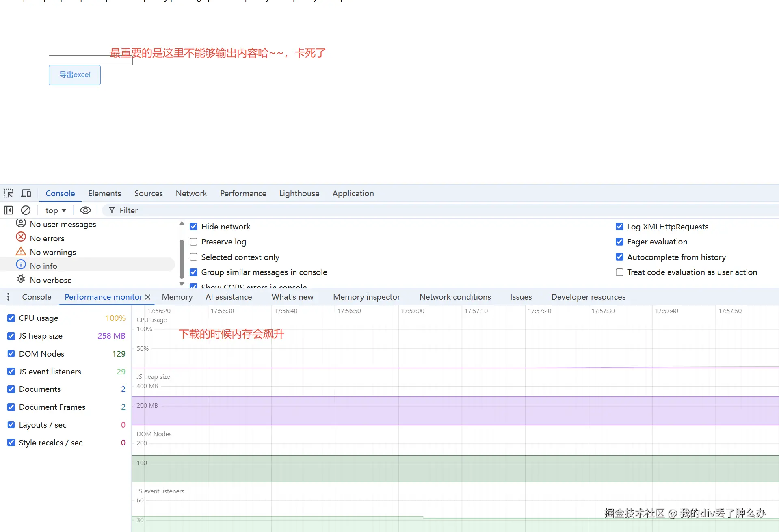Click the text input above 导出excel

coord(91,60)
